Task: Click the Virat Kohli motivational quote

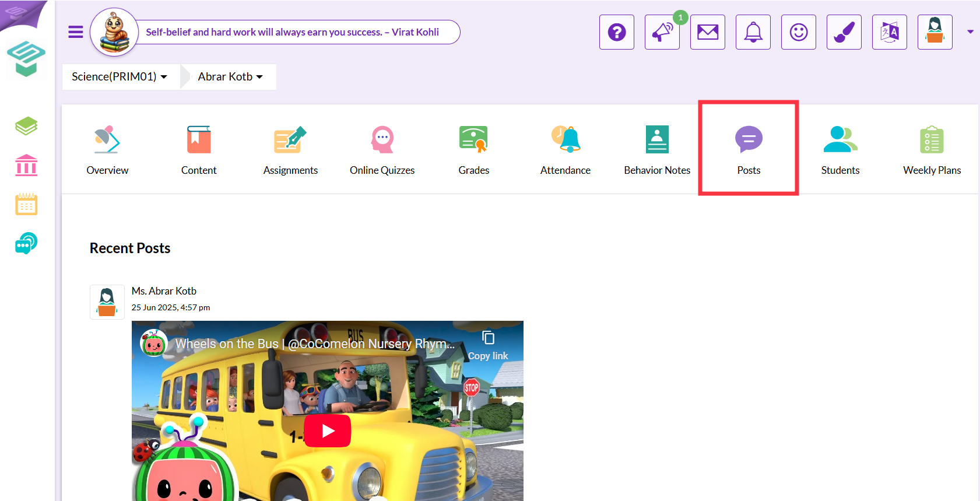Action: 292,32
